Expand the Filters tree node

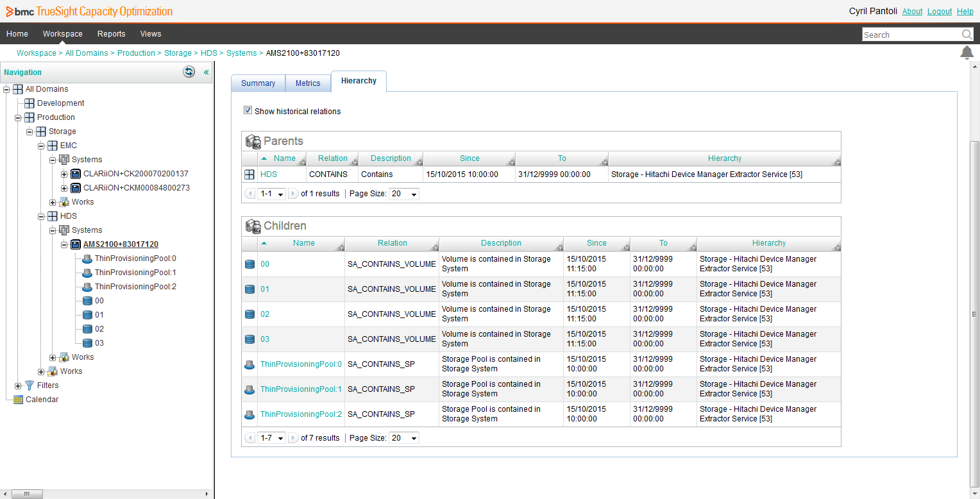pyautogui.click(x=18, y=385)
